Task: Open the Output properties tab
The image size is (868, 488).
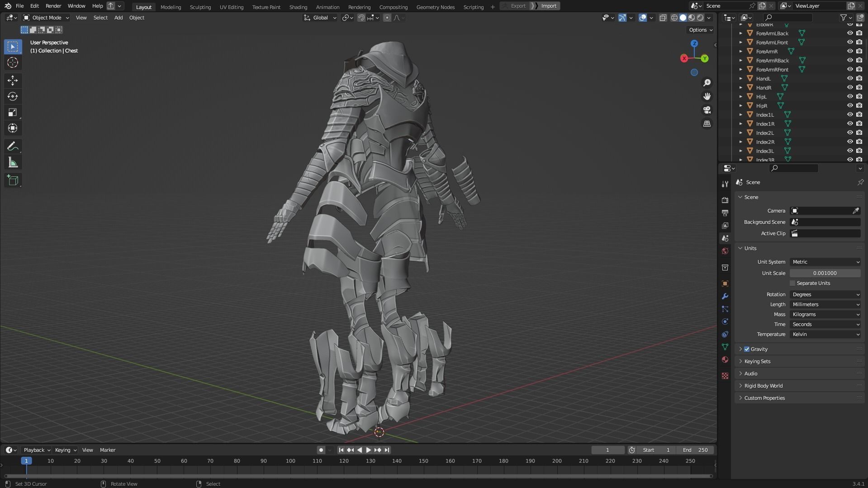Action: click(725, 213)
